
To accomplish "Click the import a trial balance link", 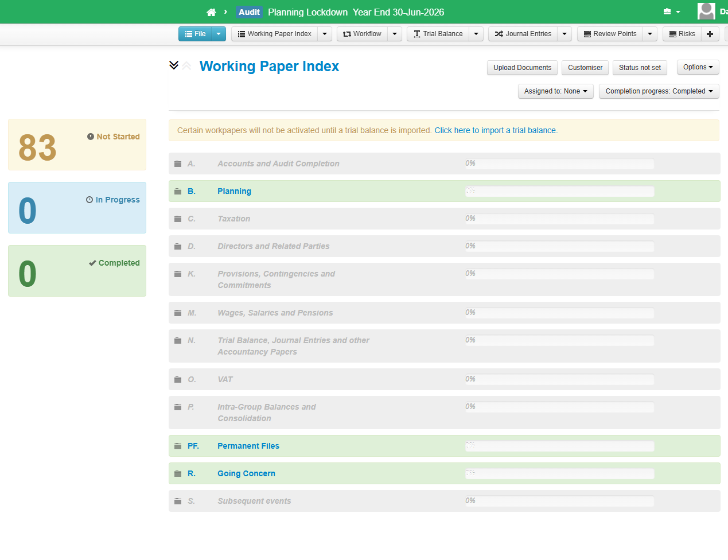I will (x=496, y=130).
